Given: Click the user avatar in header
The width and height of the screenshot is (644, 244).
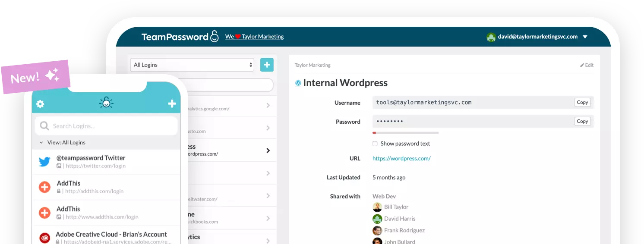Looking at the screenshot, I should 491,37.
